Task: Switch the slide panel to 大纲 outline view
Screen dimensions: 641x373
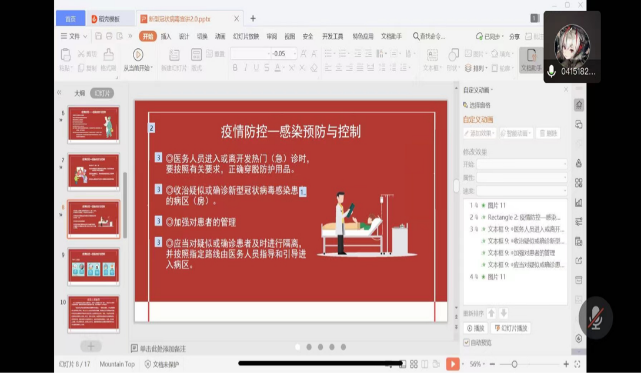Action: tap(80, 93)
